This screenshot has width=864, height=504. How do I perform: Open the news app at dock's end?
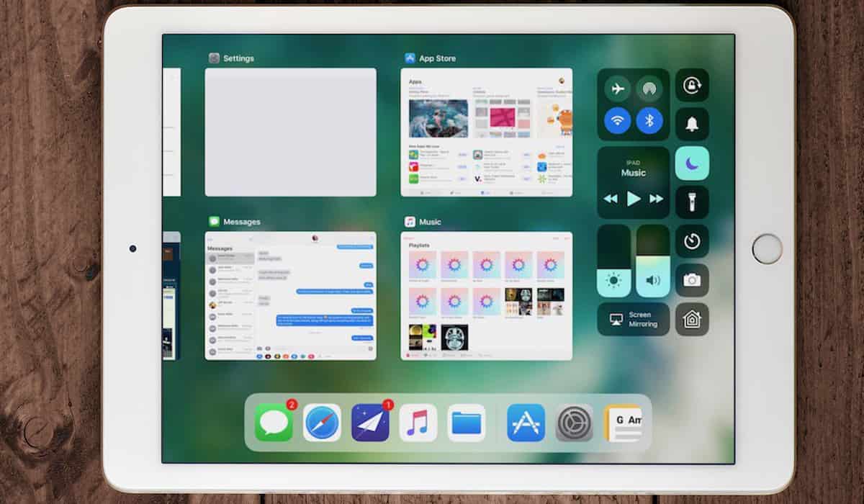[623, 423]
